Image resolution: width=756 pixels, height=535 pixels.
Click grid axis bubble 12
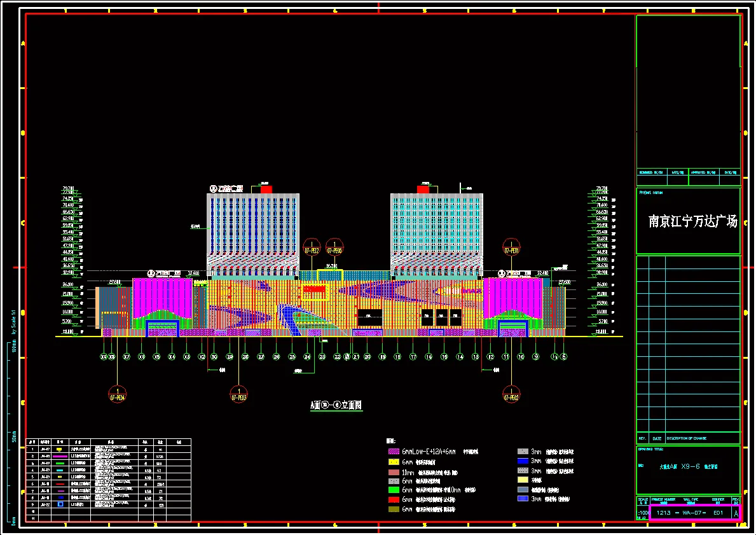click(x=490, y=357)
